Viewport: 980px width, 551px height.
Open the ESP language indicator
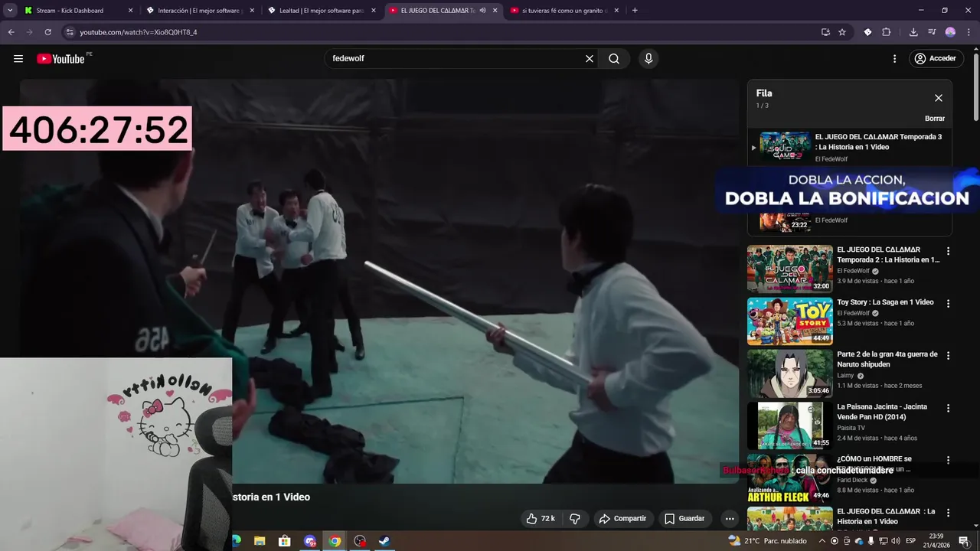911,541
